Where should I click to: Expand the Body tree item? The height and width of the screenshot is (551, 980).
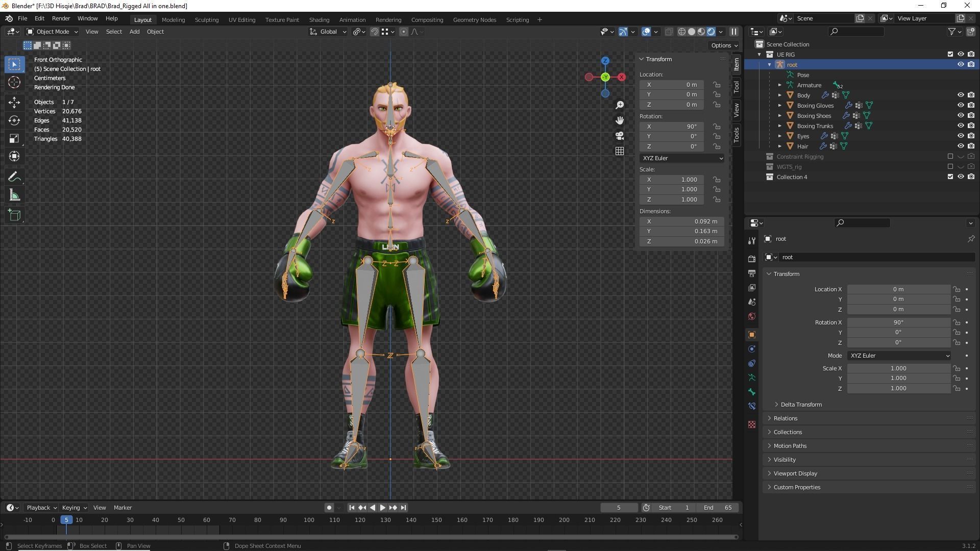tap(779, 95)
